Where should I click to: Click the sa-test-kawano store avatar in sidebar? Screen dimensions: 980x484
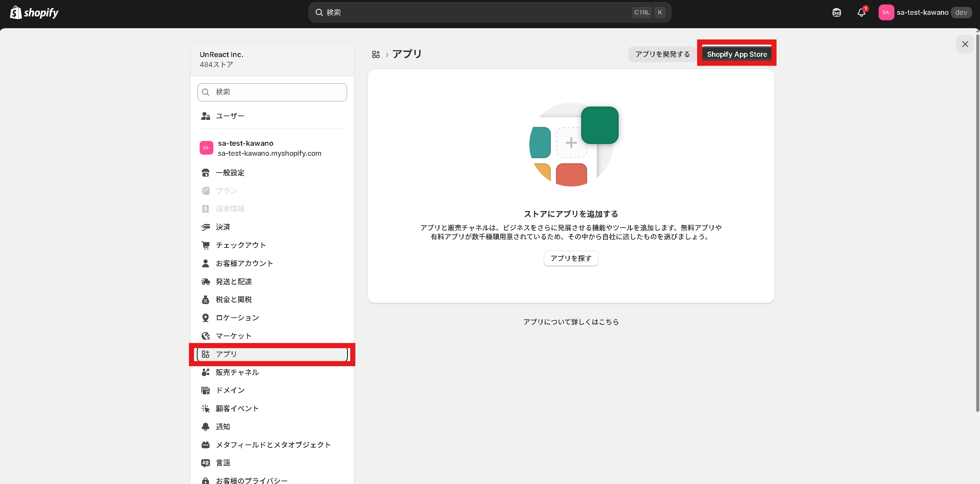pyautogui.click(x=206, y=148)
